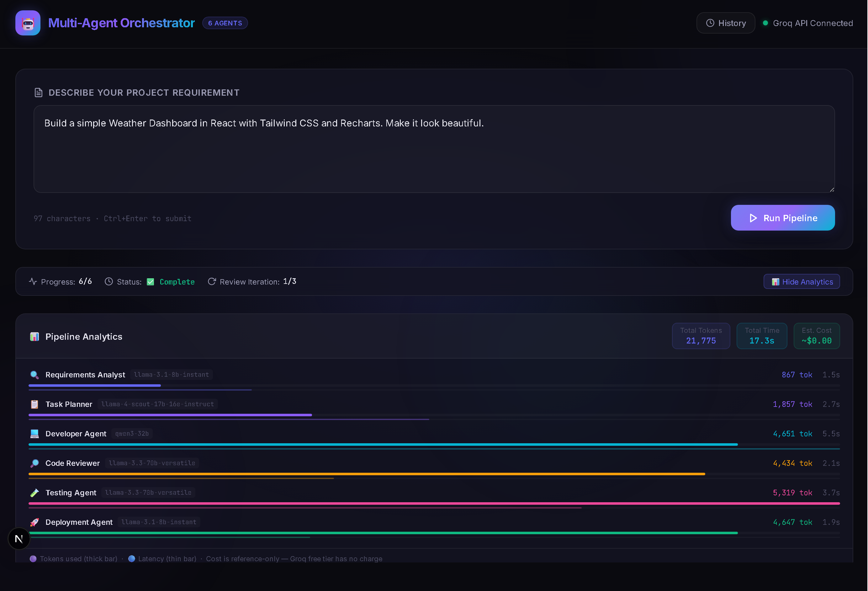Click the Pipeline Analytics chart icon
The image size is (868, 591).
tap(34, 337)
